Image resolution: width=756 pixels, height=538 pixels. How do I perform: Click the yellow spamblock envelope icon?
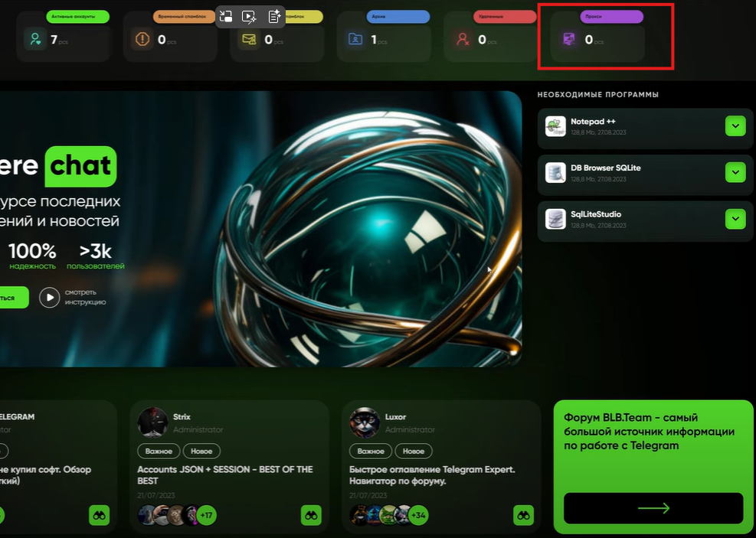(x=249, y=39)
